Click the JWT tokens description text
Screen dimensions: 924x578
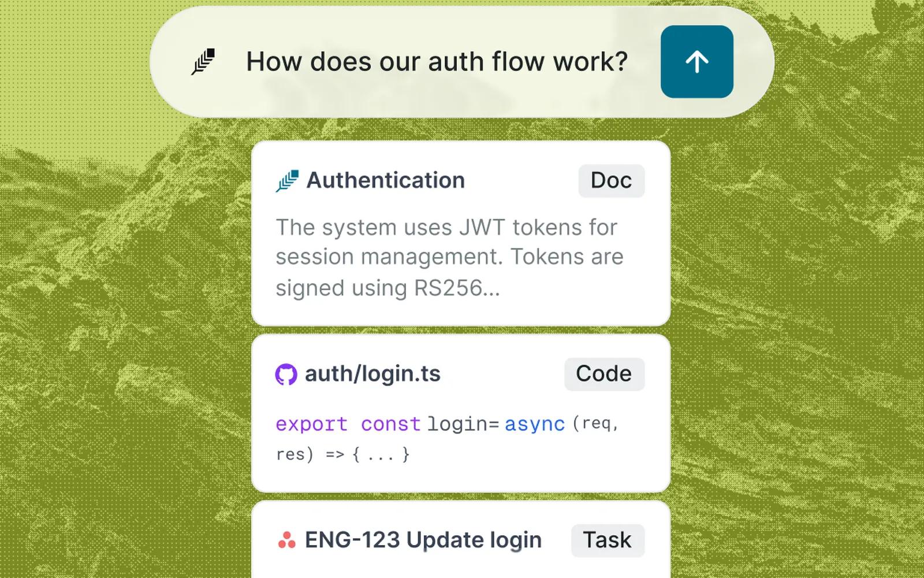point(449,257)
